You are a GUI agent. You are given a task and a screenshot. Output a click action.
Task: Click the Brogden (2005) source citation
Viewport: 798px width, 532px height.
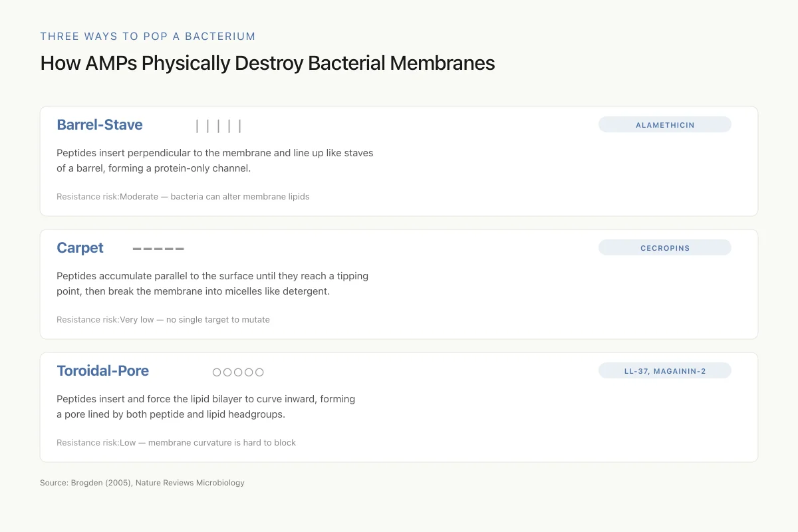pos(142,483)
